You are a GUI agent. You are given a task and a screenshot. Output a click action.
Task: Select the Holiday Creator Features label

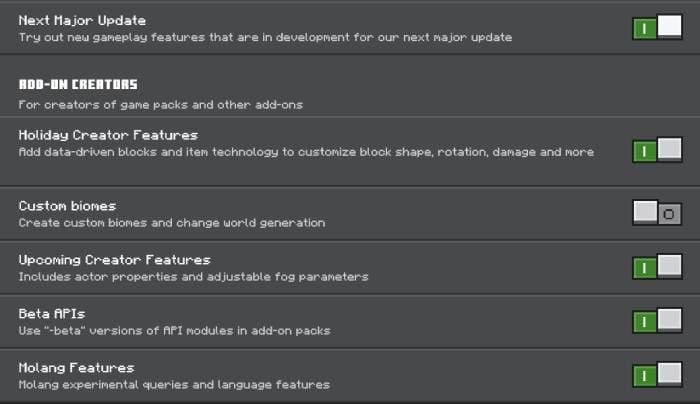pos(108,135)
